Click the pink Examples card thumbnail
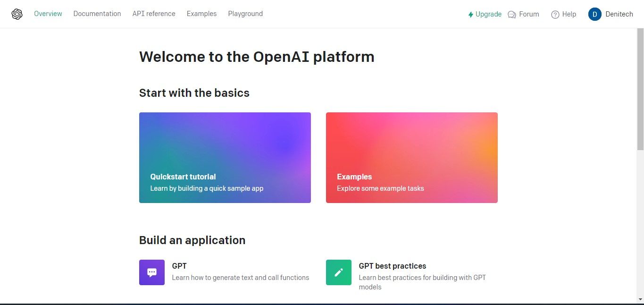This screenshot has width=644, height=305. click(x=411, y=142)
